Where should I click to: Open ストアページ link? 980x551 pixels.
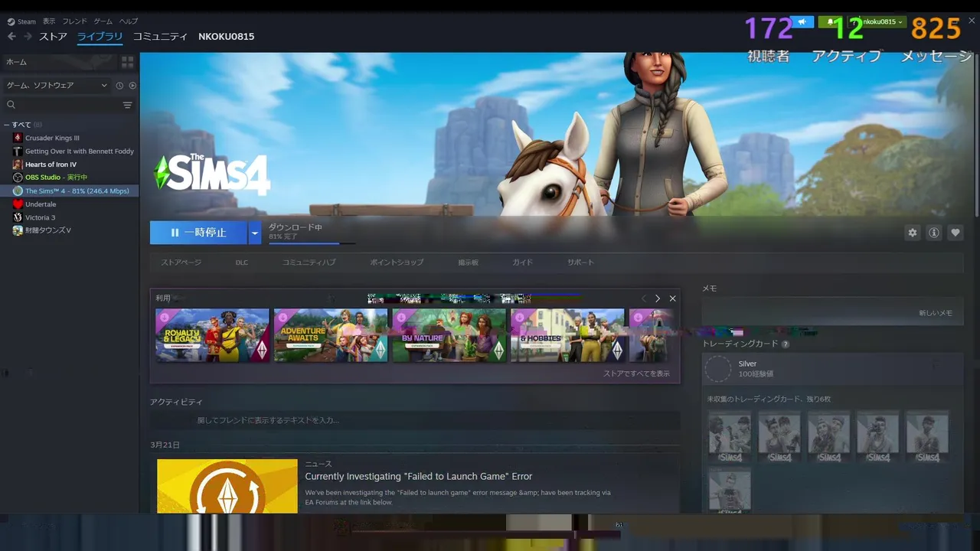coord(181,262)
